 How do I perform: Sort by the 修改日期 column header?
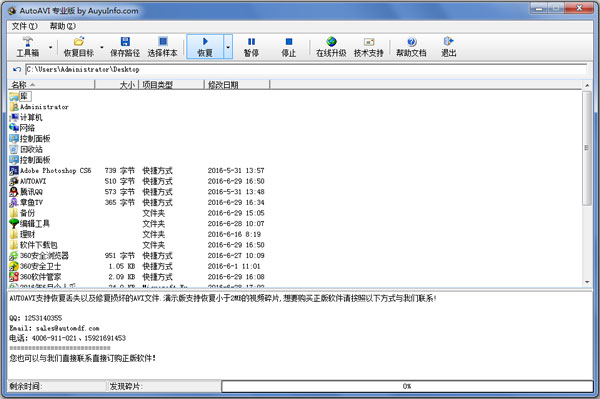coord(237,85)
